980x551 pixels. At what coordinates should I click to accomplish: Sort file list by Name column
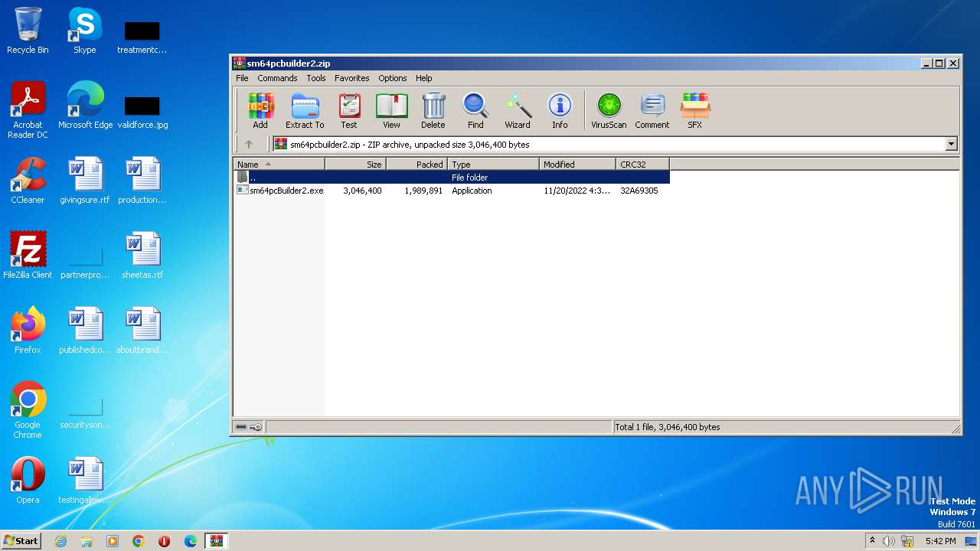coord(279,165)
